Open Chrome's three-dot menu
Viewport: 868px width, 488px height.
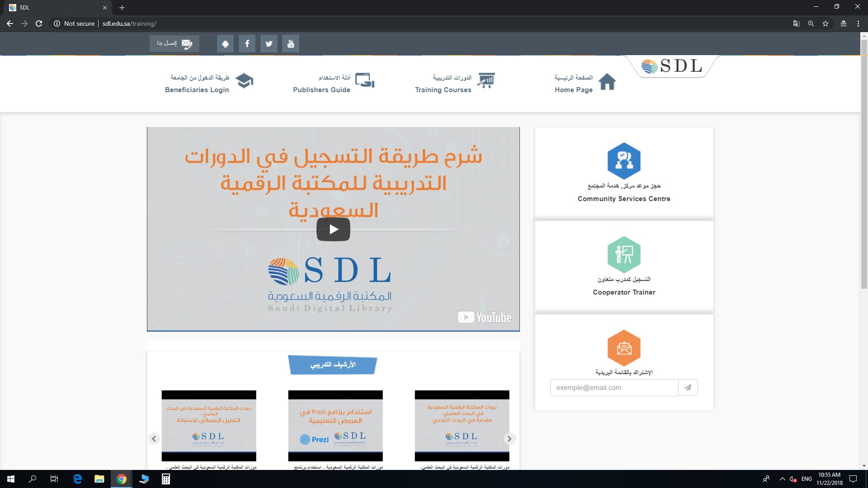(x=858, y=23)
